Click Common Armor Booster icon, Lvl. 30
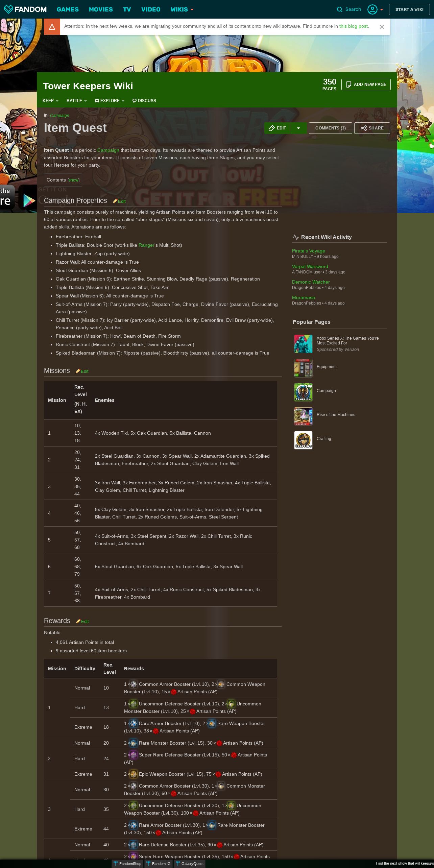Screen dimensions: 434x868 134,786
